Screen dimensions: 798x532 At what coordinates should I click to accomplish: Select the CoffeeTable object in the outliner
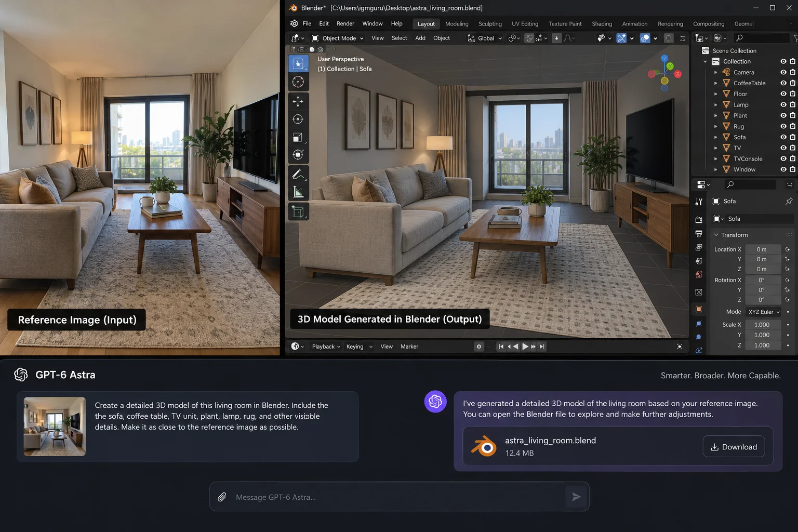coord(749,83)
